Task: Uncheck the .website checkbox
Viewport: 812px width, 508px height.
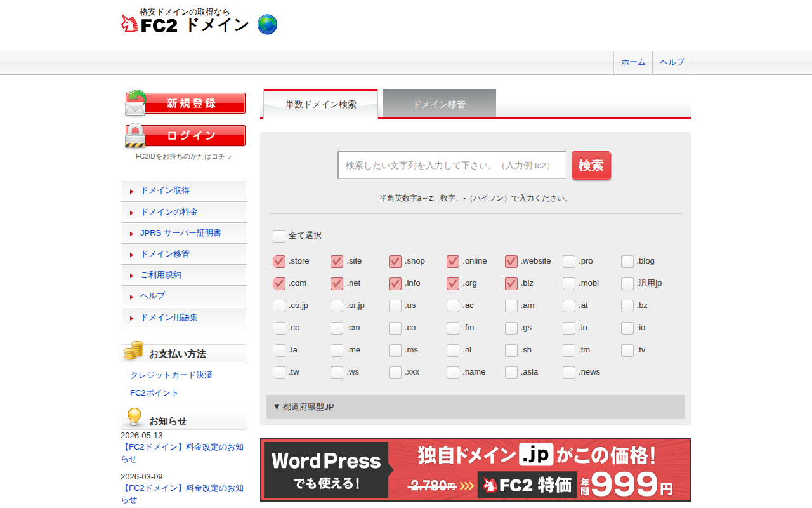Action: coord(511,262)
